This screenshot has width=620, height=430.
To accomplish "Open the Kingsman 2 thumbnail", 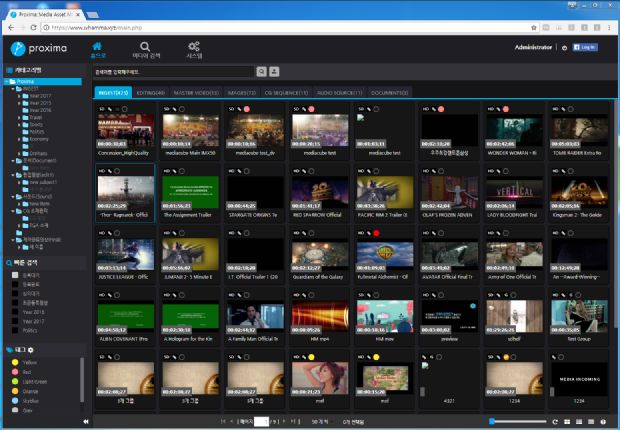I will tap(579, 193).
